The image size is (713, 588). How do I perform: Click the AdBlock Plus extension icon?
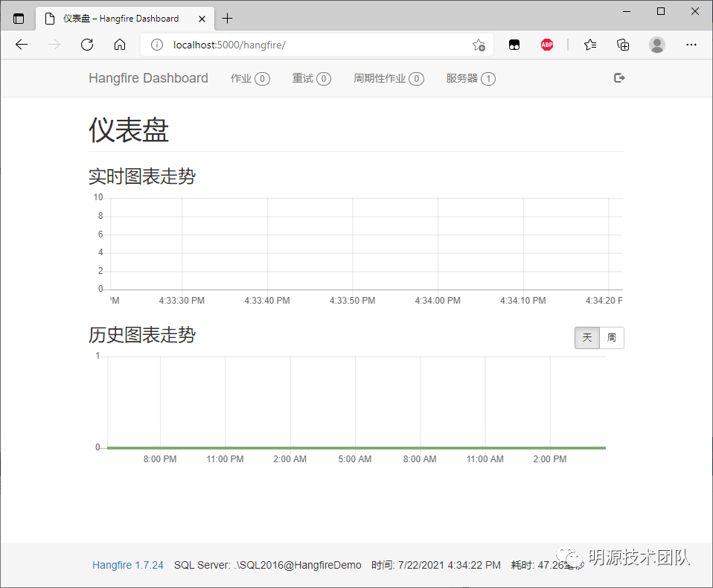pos(547,45)
